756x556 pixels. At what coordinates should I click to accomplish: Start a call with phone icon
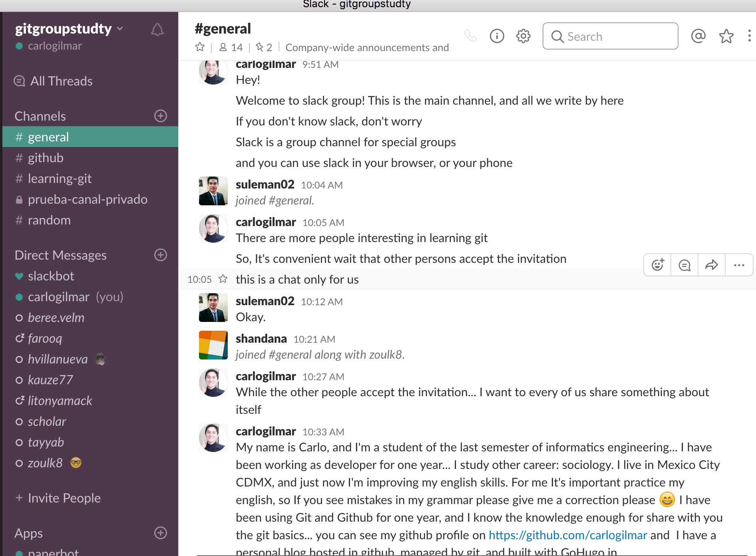click(x=471, y=36)
